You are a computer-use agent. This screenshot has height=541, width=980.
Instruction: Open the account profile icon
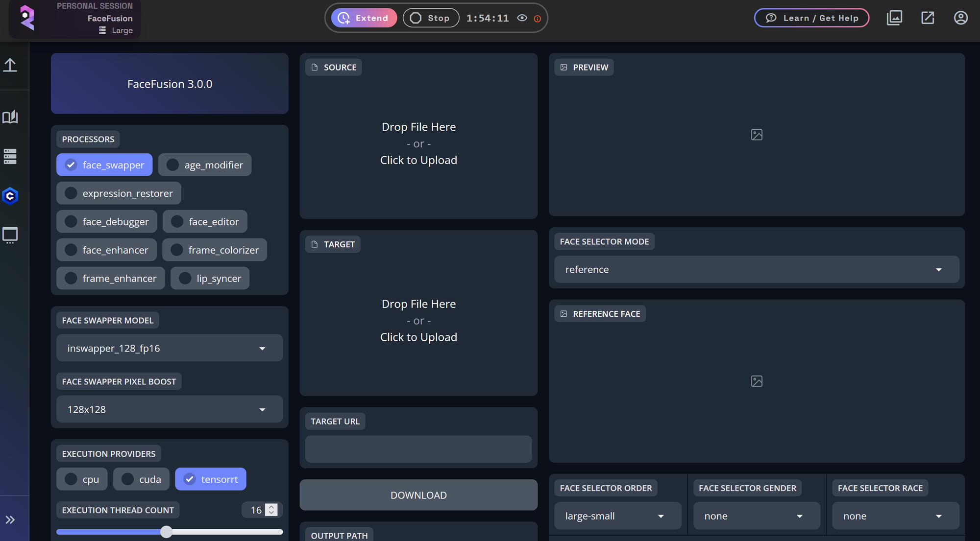pos(961,18)
